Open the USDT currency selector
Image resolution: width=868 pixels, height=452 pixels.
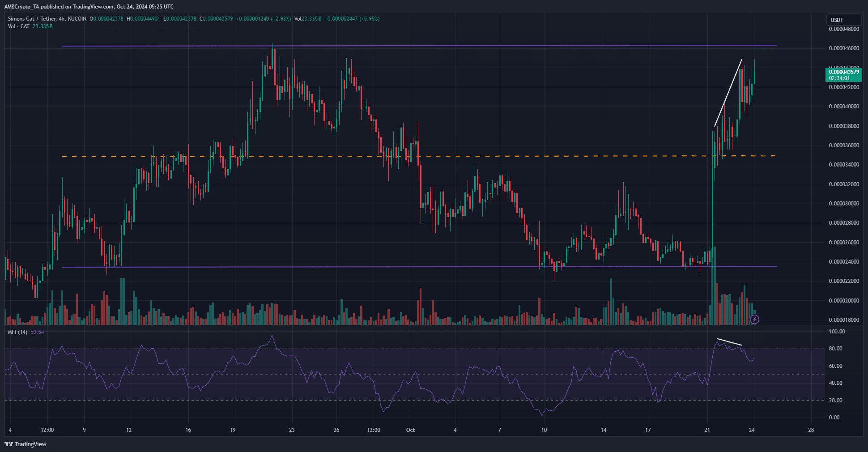click(843, 20)
